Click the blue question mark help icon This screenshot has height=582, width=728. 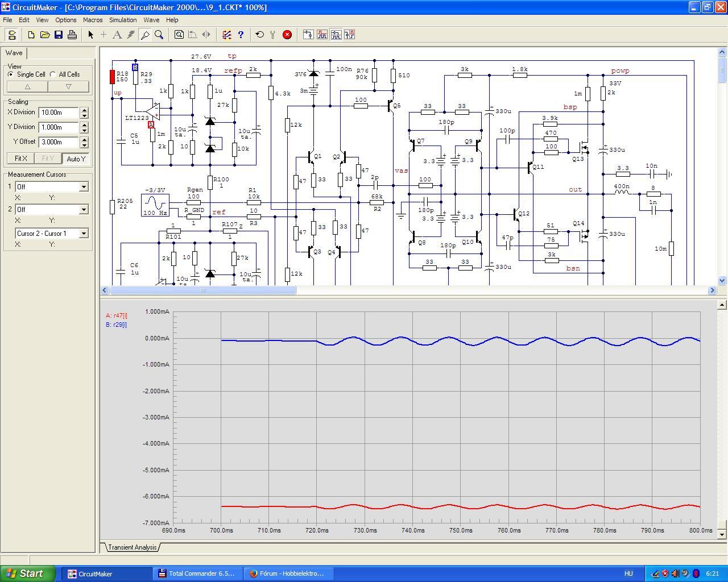pos(241,35)
